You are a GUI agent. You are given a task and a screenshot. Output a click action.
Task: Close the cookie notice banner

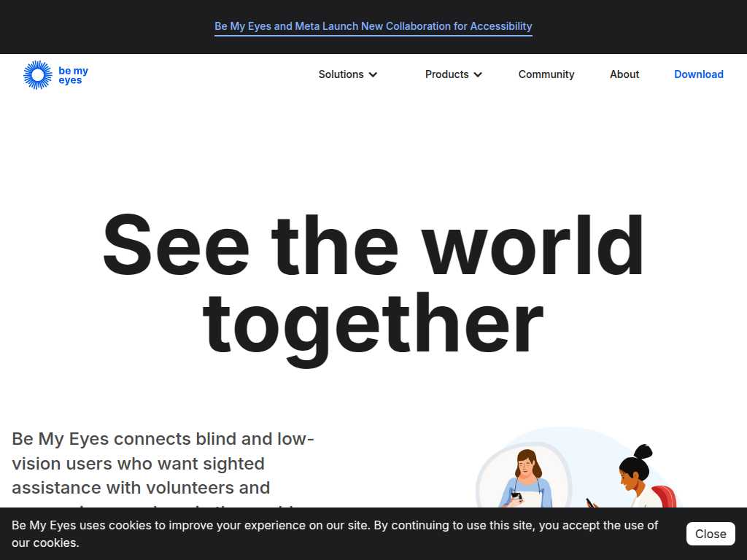[x=711, y=534]
